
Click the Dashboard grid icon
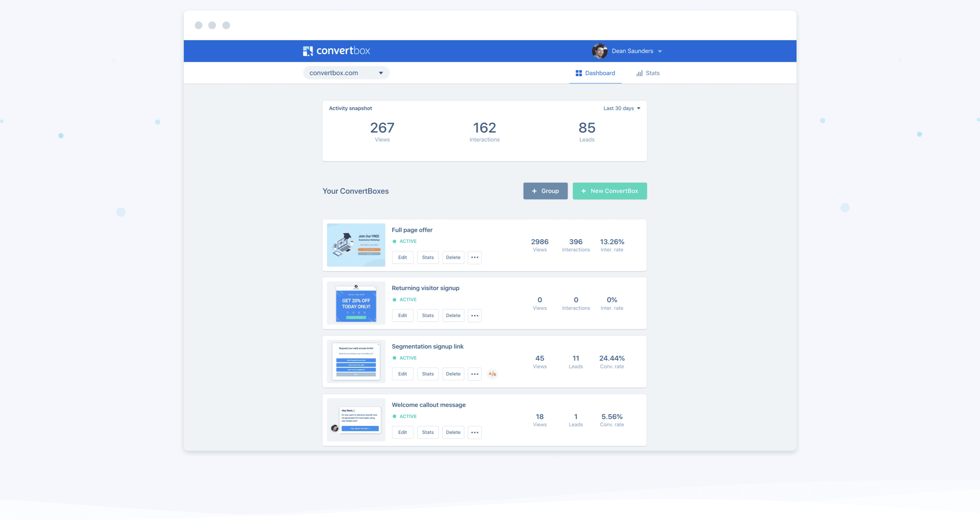click(x=579, y=72)
